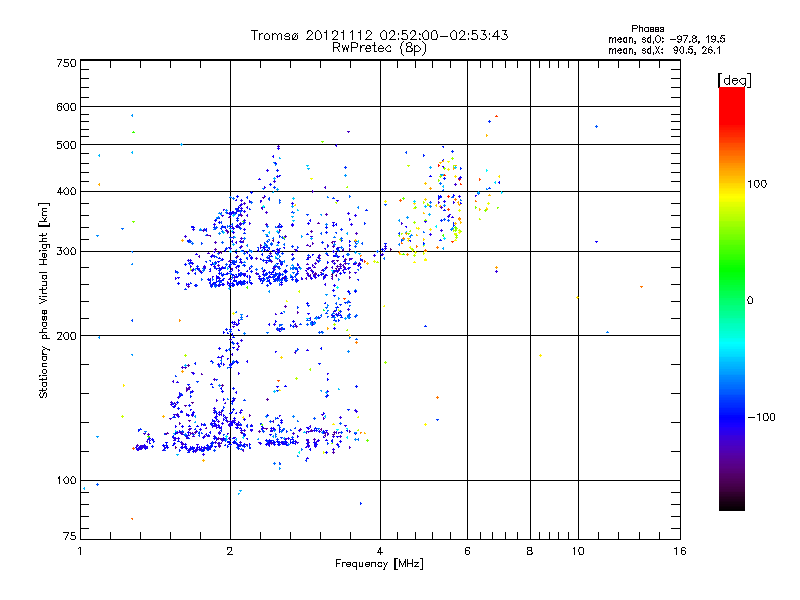Click the Frequency [MHz] axis label
Viewport: 800px width, 600px height.
pos(379,564)
